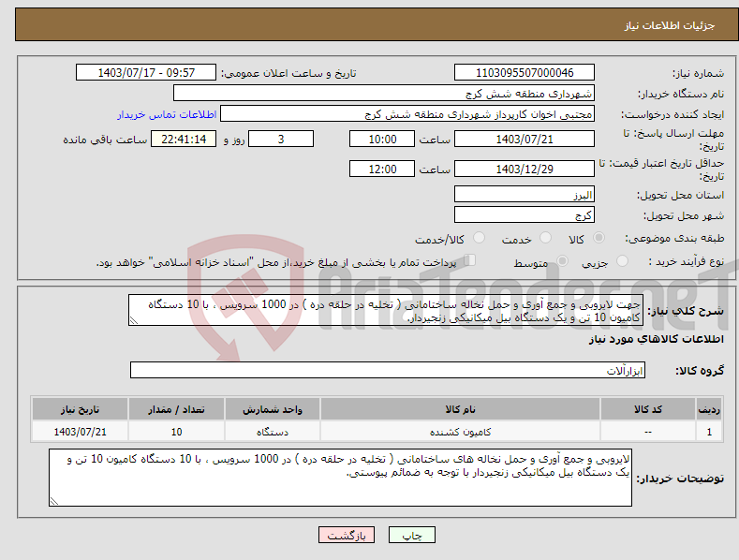Image resolution: width=739 pixels, height=560 pixels.
Task: Click the اطلاعات کالاهای مورد نیاز heading
Action: pyautogui.click(x=656, y=339)
